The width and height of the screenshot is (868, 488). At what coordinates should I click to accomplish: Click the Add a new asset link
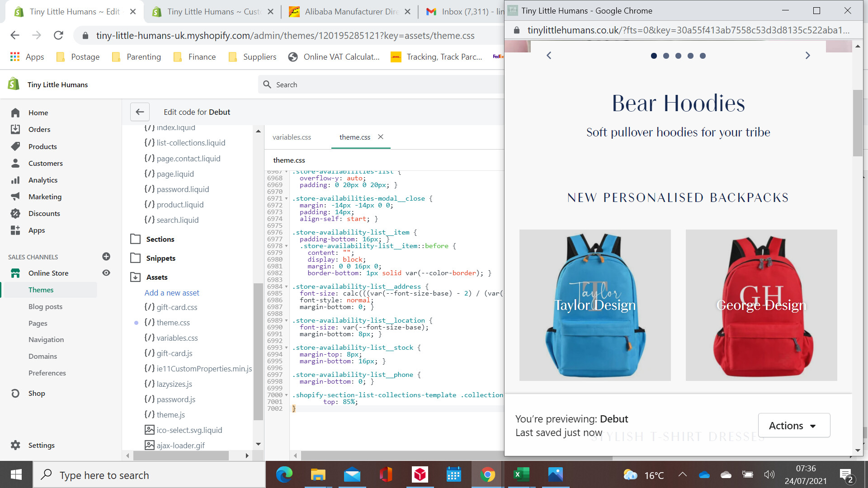click(171, 293)
